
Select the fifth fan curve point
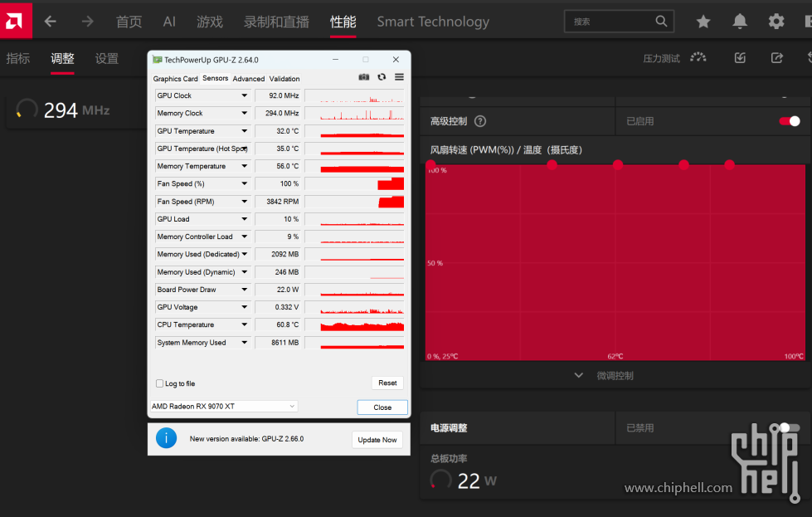[x=730, y=165]
